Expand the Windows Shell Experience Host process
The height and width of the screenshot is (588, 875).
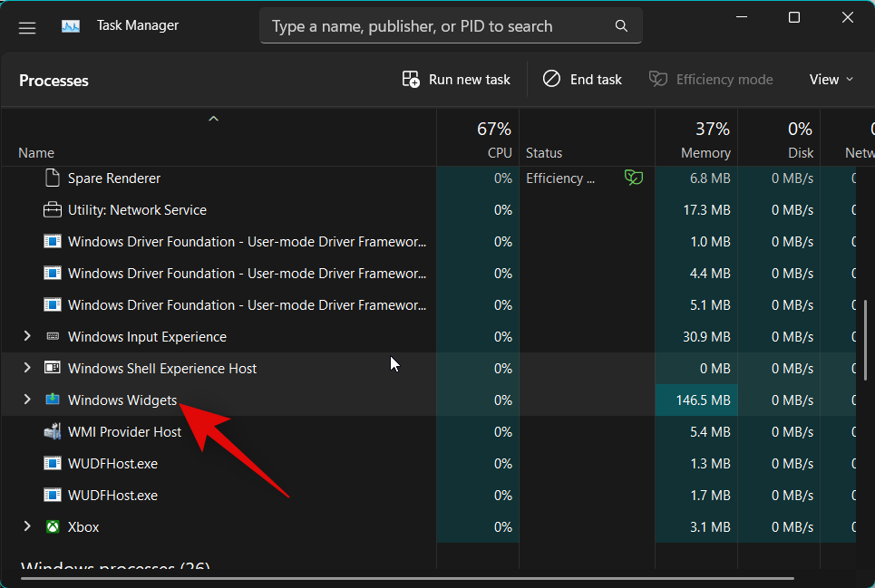(26, 368)
